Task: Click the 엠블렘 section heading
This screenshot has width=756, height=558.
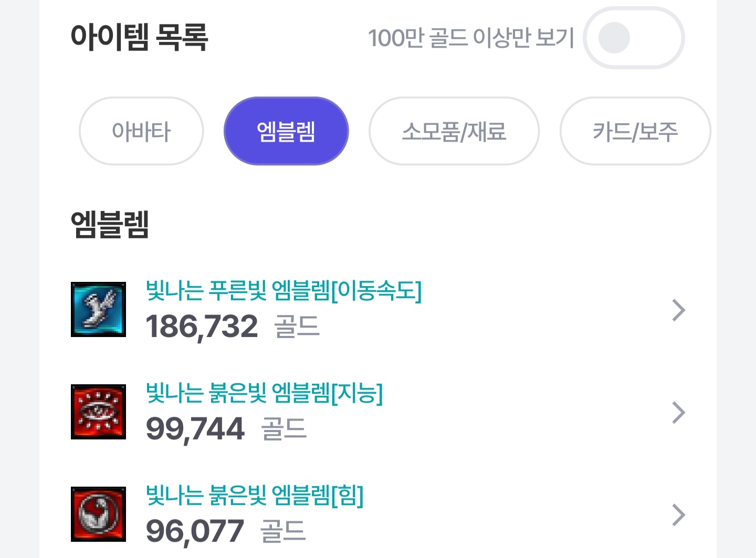Action: [x=110, y=225]
